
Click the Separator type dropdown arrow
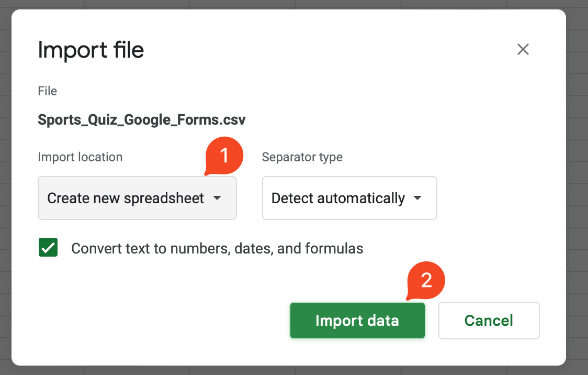(417, 198)
